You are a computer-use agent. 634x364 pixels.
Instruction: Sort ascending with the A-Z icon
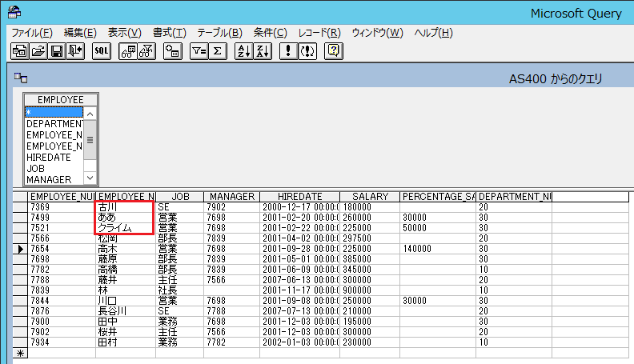244,51
